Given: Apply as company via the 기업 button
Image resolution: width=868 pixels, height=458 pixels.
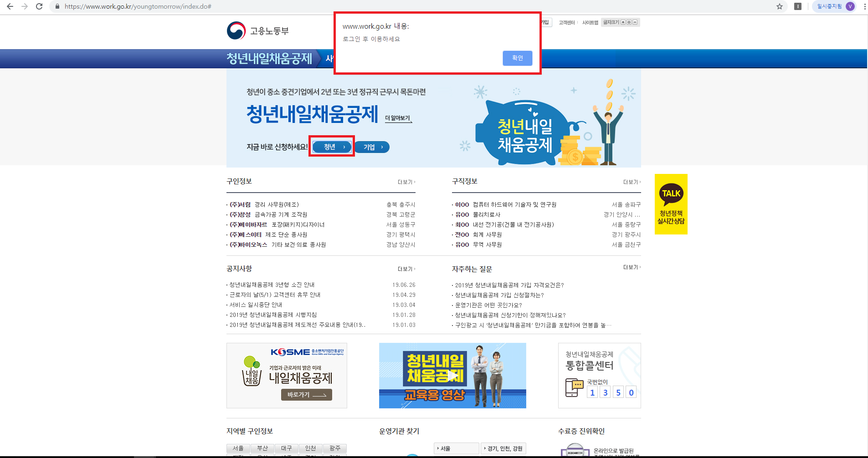Looking at the screenshot, I should [x=373, y=147].
